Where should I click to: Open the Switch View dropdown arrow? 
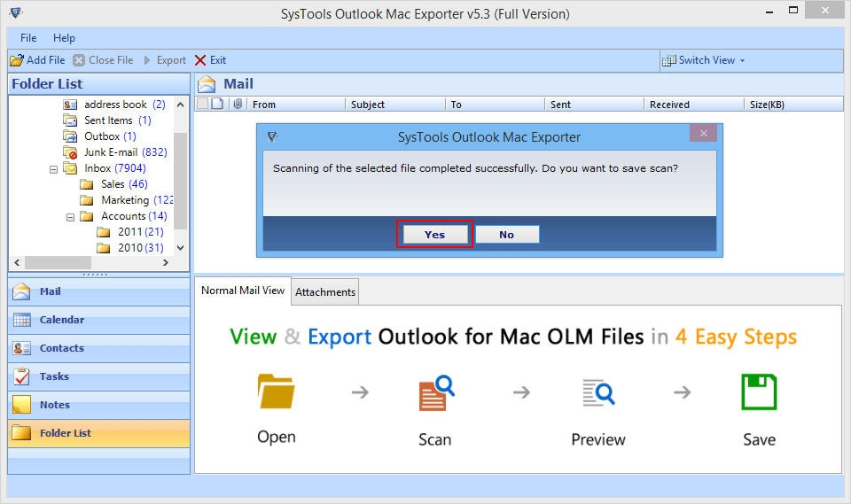pyautogui.click(x=743, y=61)
